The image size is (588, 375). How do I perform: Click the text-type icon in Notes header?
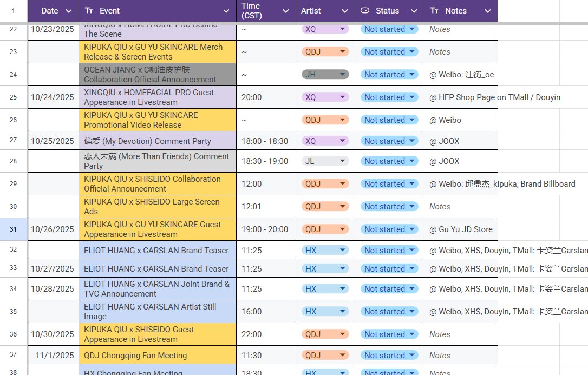click(x=434, y=10)
